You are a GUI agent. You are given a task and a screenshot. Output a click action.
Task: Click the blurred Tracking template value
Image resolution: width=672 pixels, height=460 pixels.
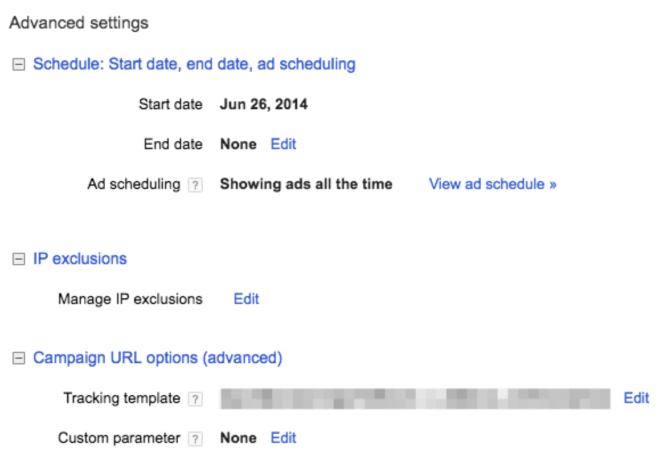point(415,398)
